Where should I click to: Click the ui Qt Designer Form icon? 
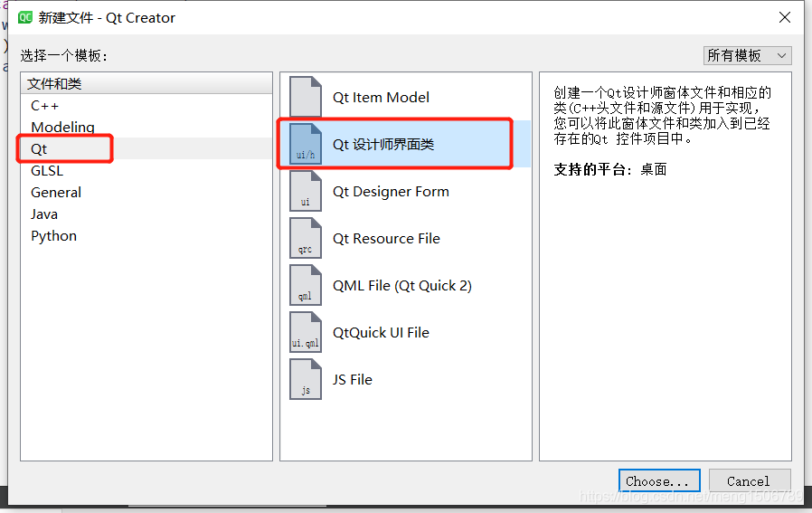pyautogui.click(x=306, y=191)
